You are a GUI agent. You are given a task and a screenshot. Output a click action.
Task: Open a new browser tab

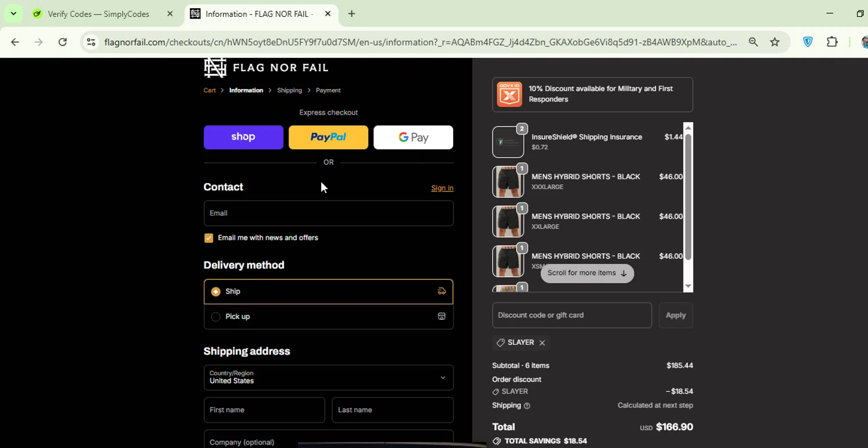pyautogui.click(x=352, y=14)
